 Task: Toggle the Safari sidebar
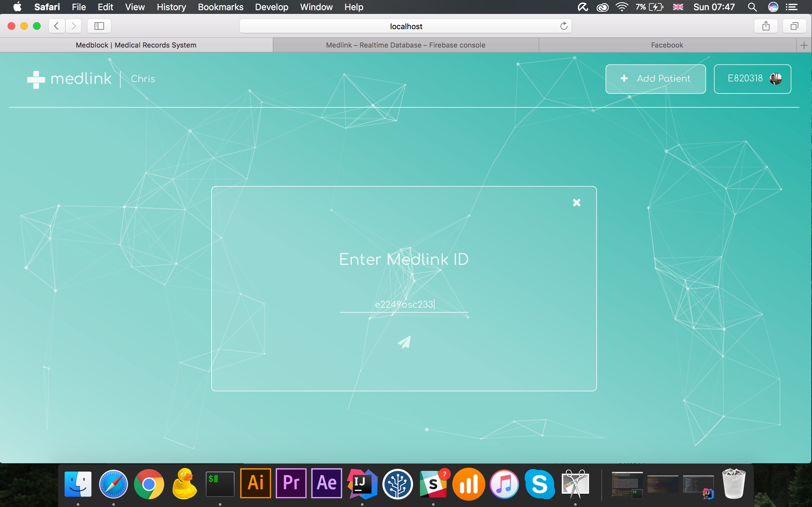click(99, 26)
